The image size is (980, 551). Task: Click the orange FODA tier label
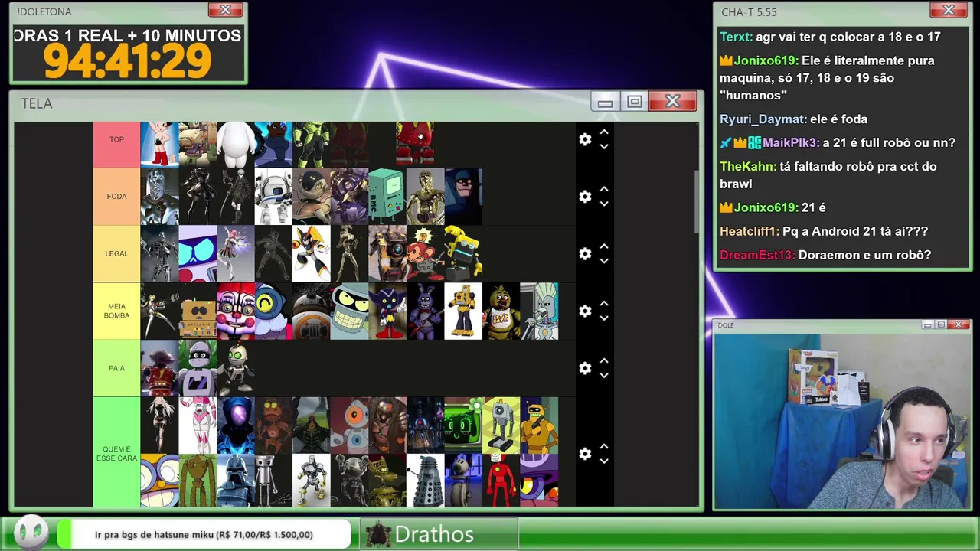click(x=116, y=197)
